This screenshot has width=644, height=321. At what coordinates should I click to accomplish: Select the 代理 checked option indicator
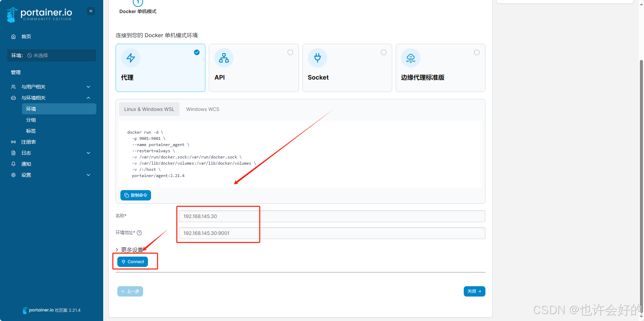[197, 52]
